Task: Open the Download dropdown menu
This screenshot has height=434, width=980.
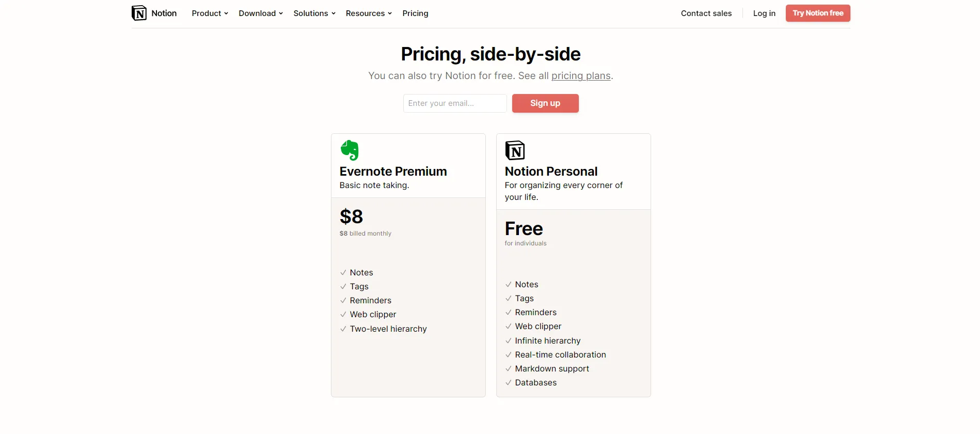Action: coord(261,13)
